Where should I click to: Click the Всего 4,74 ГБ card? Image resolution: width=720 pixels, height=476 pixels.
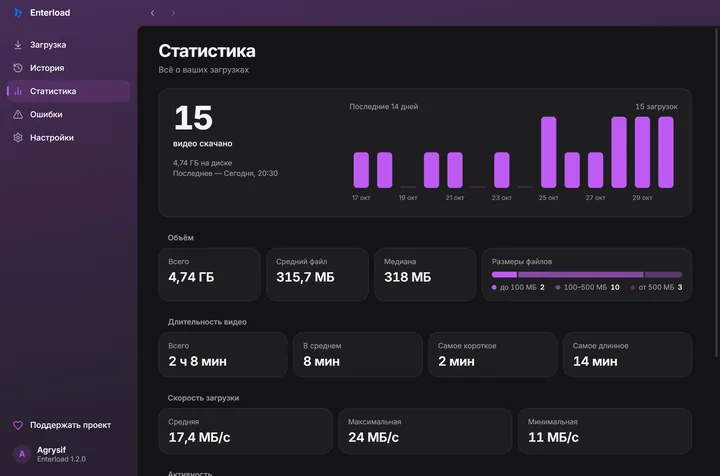click(x=209, y=274)
